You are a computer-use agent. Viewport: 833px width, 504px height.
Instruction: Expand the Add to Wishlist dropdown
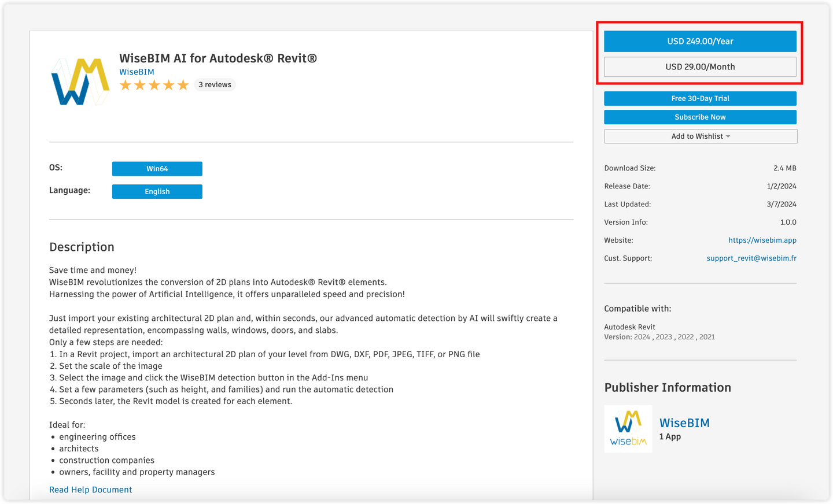pyautogui.click(x=700, y=136)
